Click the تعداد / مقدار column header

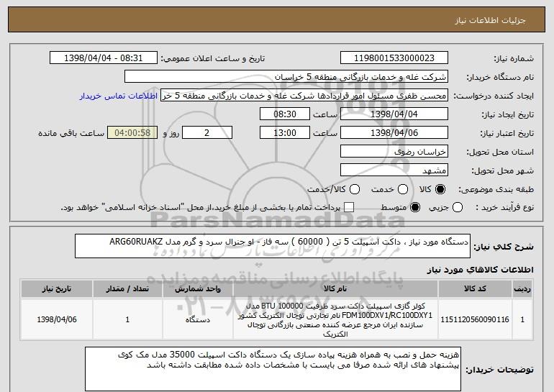coord(127,289)
